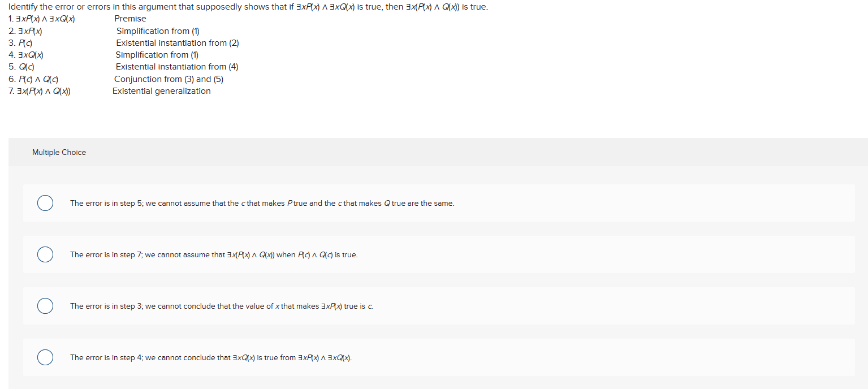Click proof line 6, Conjunction from (3) and (5)
868x389 pixels.
click(116, 79)
